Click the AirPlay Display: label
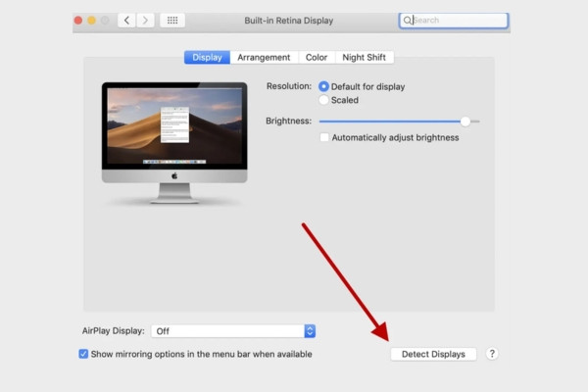 (x=114, y=331)
